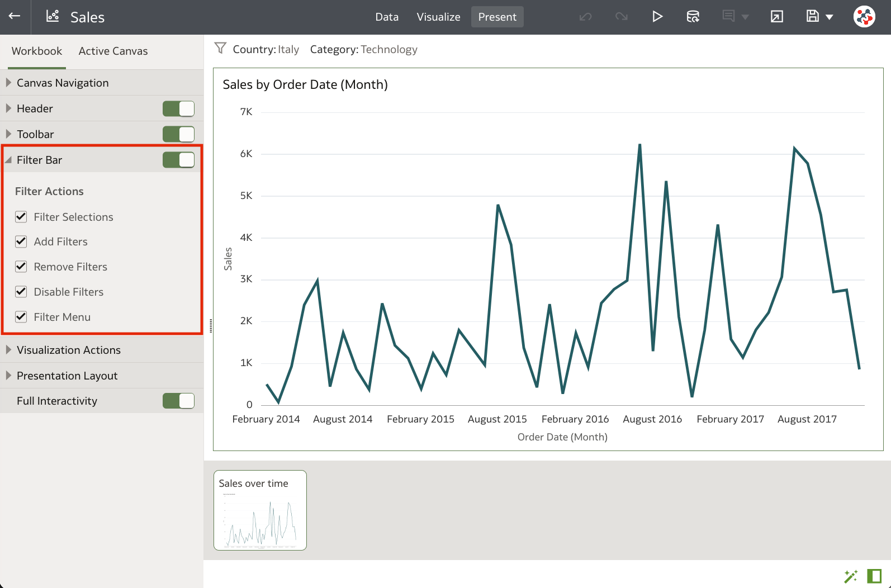Uncheck the Remove Filters checkbox

(x=21, y=267)
